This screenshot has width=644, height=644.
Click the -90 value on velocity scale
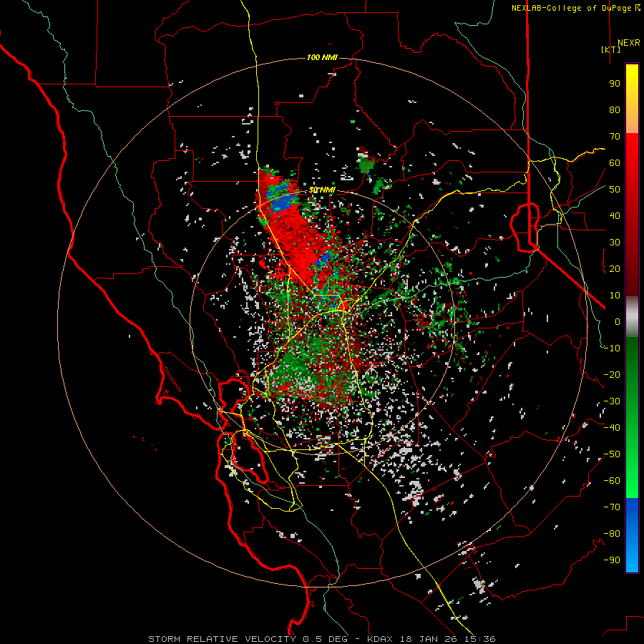[x=612, y=560]
